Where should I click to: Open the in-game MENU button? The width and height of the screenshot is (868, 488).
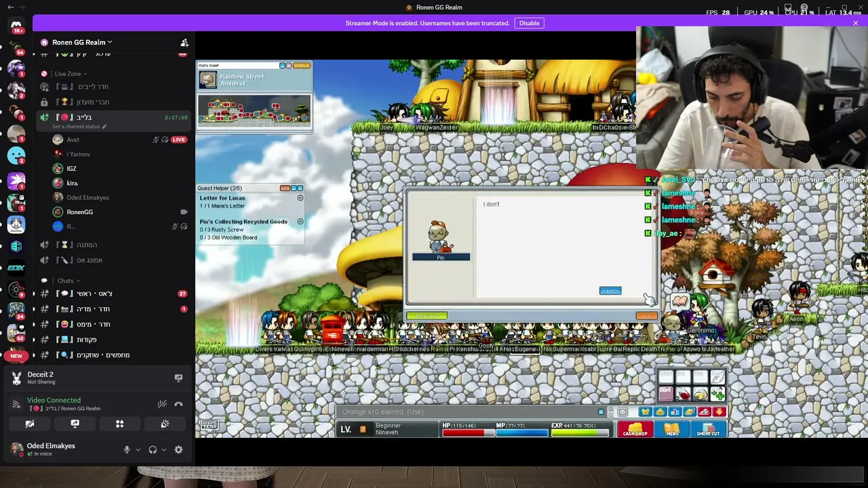(671, 429)
